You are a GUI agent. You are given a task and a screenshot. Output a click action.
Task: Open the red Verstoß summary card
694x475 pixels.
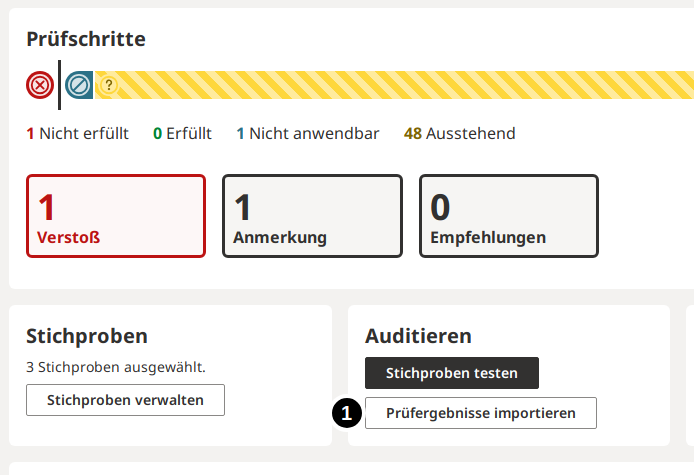click(116, 216)
